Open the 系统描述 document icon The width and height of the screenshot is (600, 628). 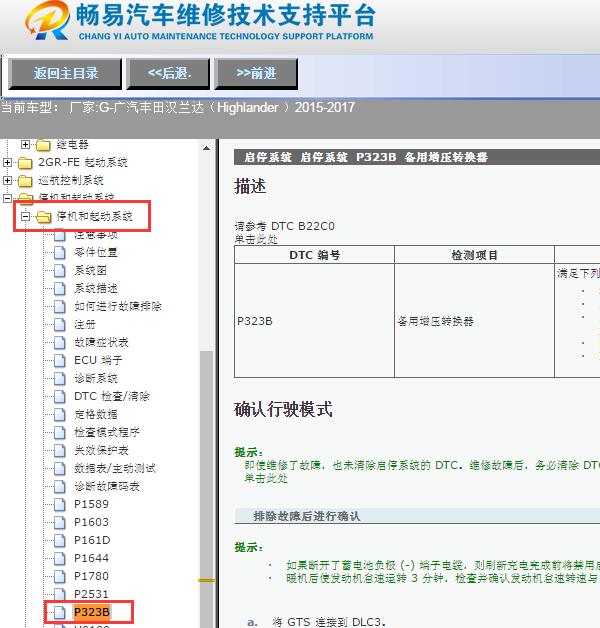(x=60, y=288)
